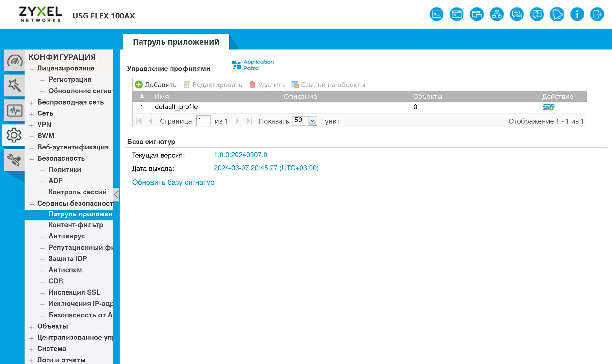The image size is (612, 364).
Task: Click Обновить базу сигнатур link
Action: [173, 182]
